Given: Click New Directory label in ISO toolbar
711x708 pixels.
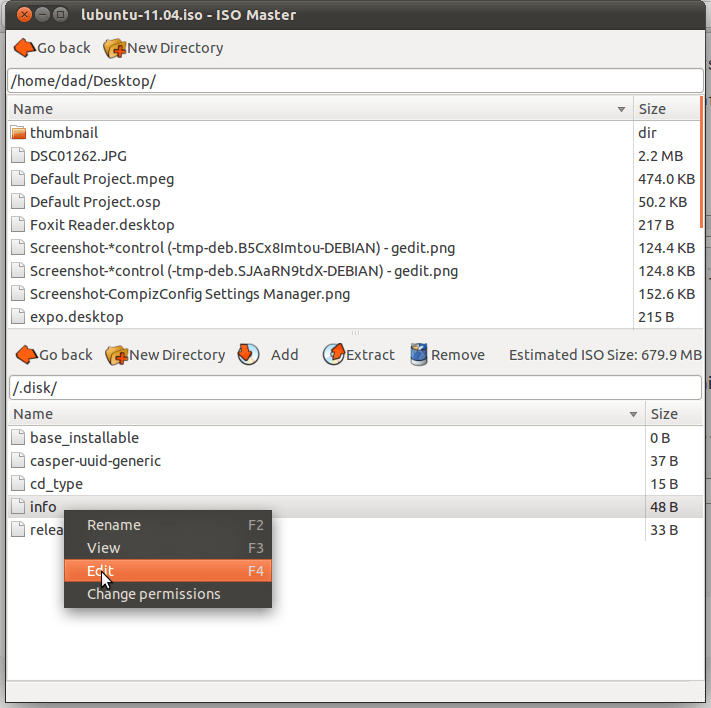Looking at the screenshot, I should [177, 355].
